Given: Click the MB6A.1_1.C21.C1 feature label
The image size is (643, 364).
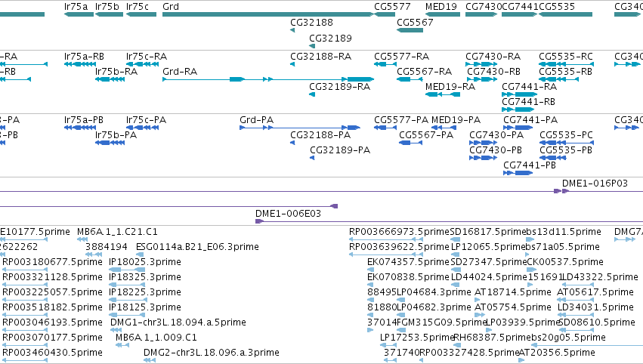Looking at the screenshot, I should 117,232.
